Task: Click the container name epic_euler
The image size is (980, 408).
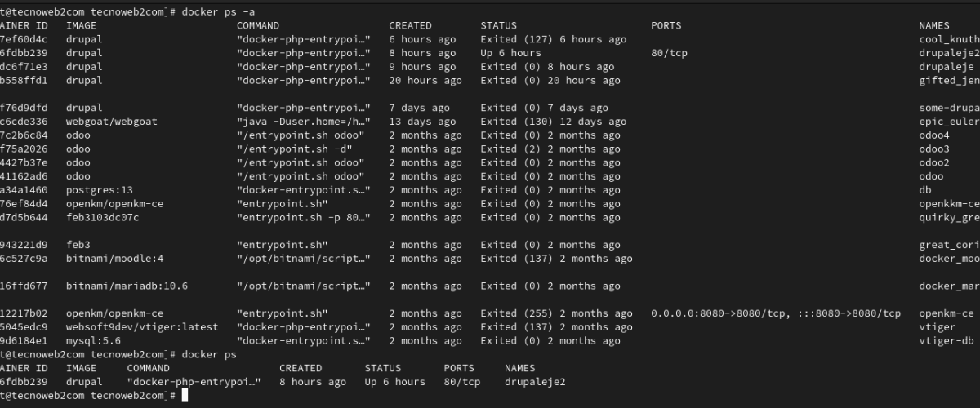Action: (949, 122)
